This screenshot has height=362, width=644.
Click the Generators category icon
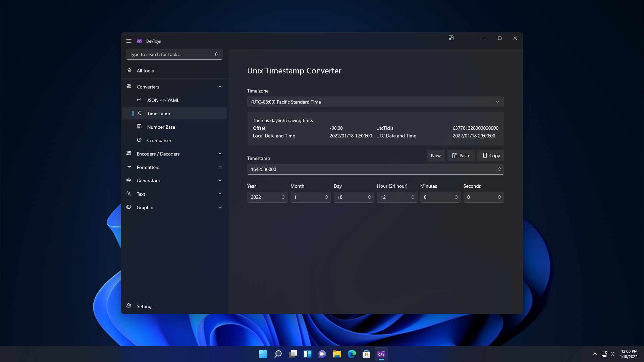point(129,180)
